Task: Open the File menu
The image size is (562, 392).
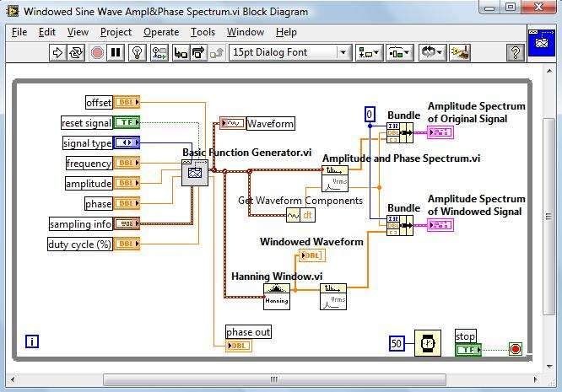Action: coord(19,32)
